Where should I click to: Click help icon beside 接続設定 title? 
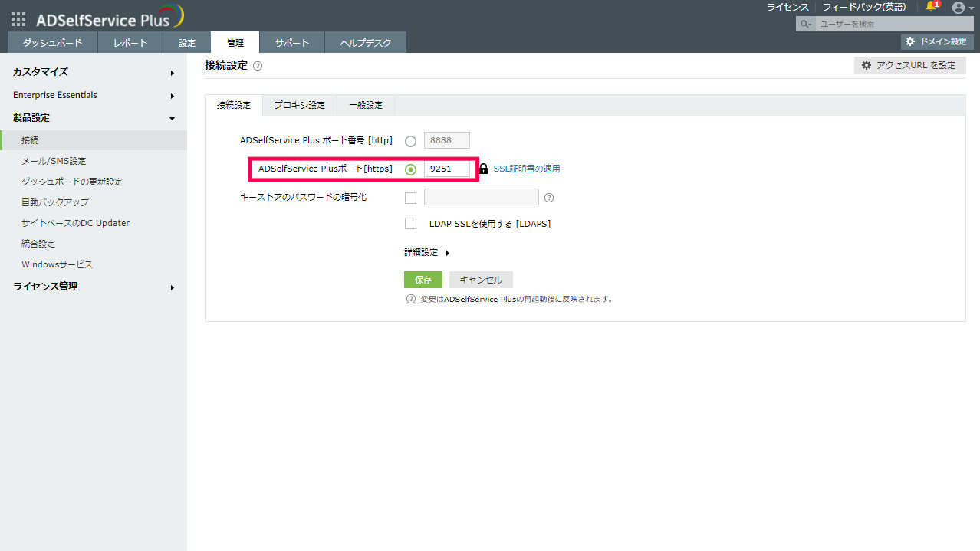point(258,66)
